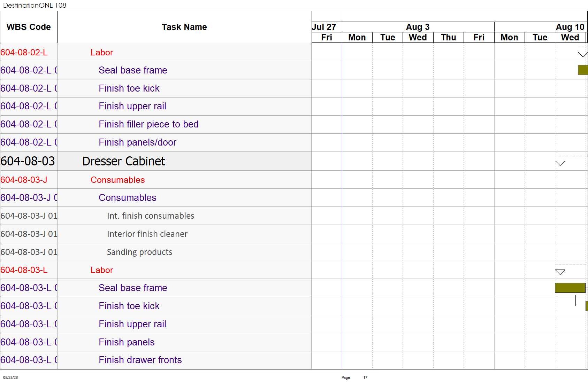Image resolution: width=588 pixels, height=382 pixels.
Task: Select the Seal base frame bar under 604-08-02-L
Action: (x=583, y=70)
